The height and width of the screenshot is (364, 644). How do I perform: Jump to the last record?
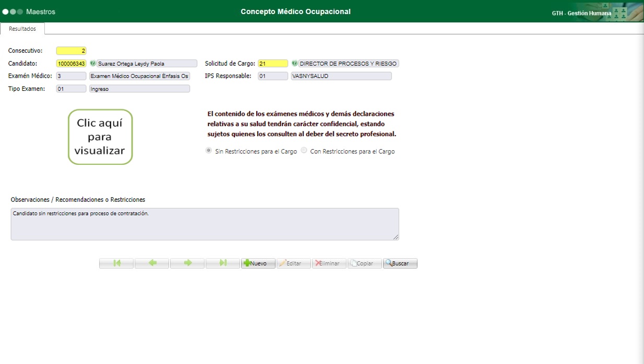pyautogui.click(x=222, y=263)
